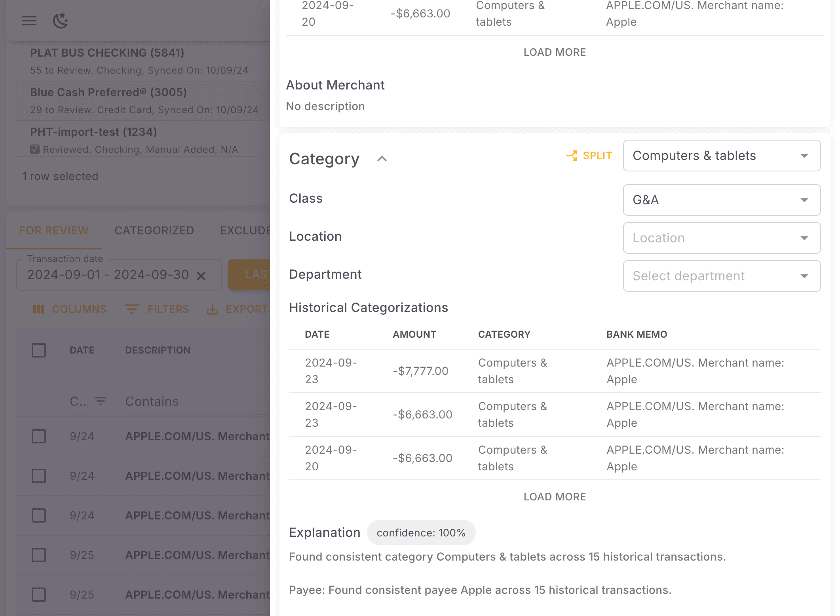This screenshot has width=840, height=616.
Task: Open the filter funnel on the C column
Action: 101,401
